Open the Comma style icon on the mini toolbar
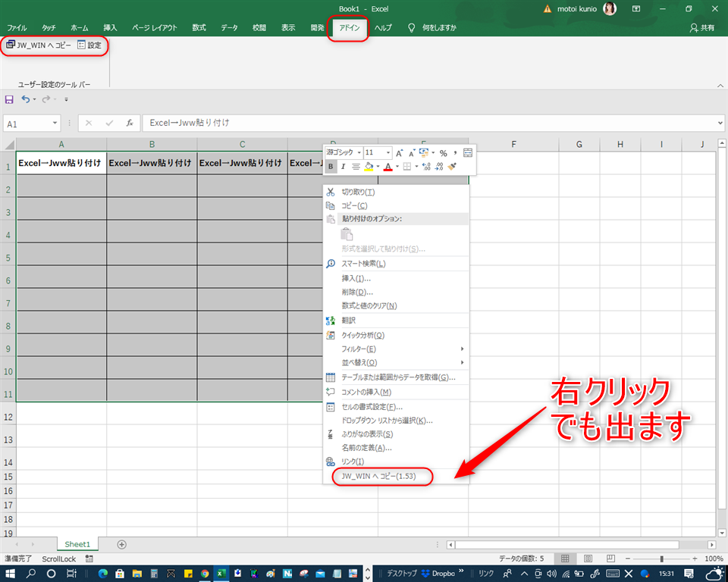728x582 pixels. (455, 152)
